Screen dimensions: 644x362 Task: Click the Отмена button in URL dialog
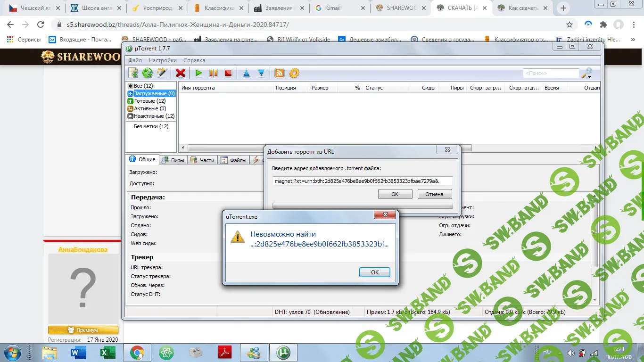coord(434,194)
